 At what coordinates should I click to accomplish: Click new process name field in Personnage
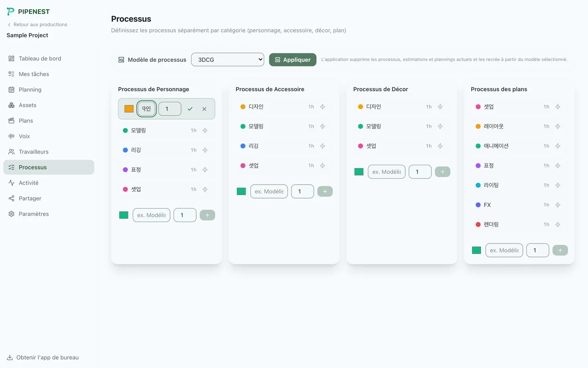pos(152,215)
